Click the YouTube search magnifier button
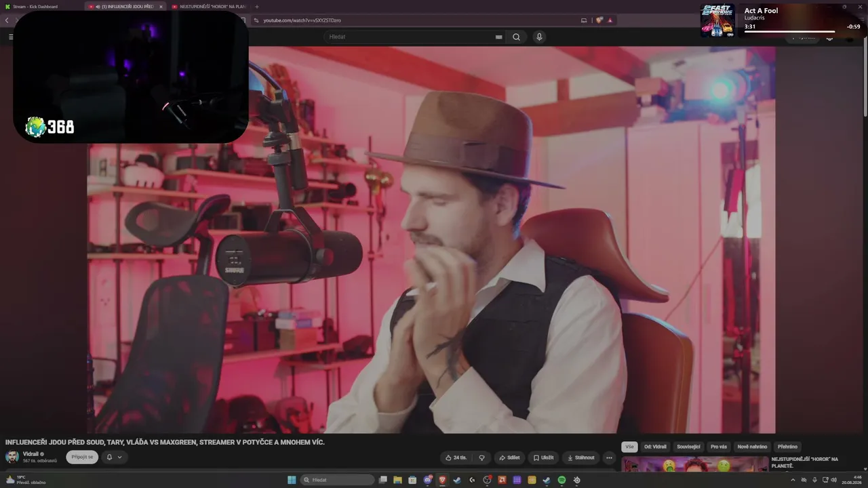Viewport: 868px width, 488px height. (516, 37)
